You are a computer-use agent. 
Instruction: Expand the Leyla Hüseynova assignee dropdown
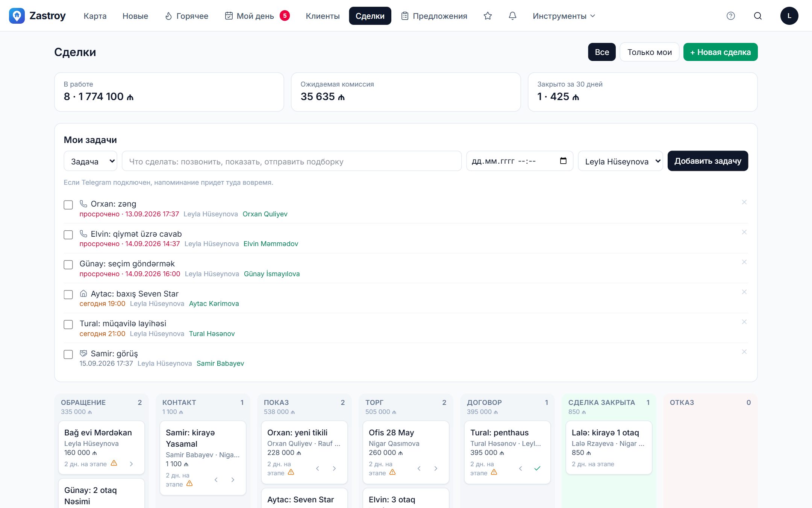tap(620, 161)
